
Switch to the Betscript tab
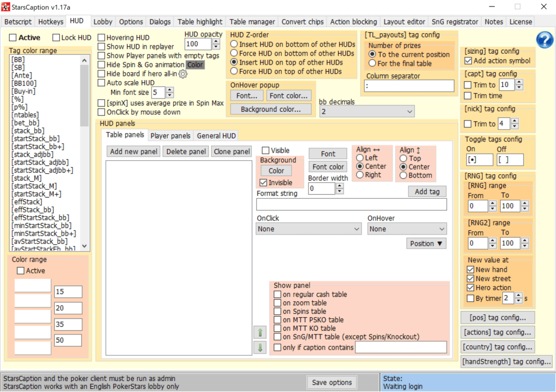[x=18, y=22]
